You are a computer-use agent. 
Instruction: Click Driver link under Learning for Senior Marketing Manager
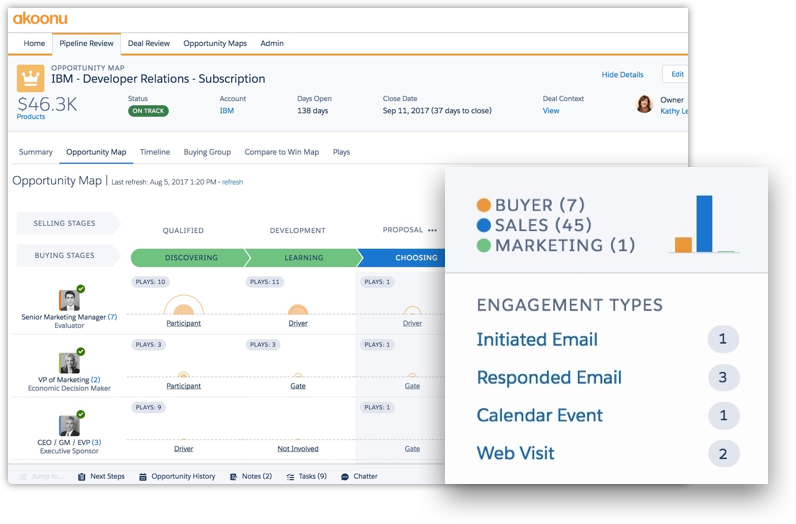pos(298,323)
